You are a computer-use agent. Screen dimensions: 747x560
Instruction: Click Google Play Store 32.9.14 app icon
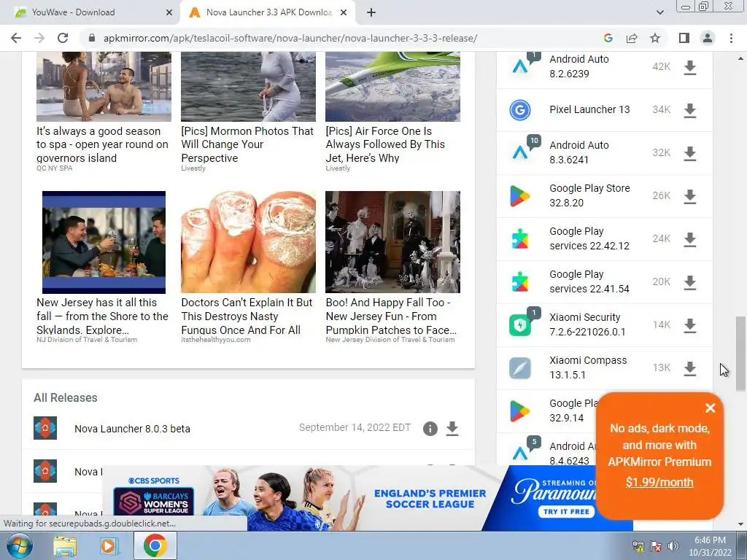tap(519, 411)
